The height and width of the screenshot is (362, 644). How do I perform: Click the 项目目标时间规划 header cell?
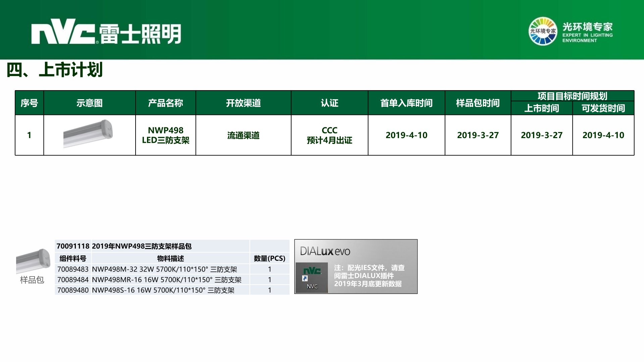(572, 96)
